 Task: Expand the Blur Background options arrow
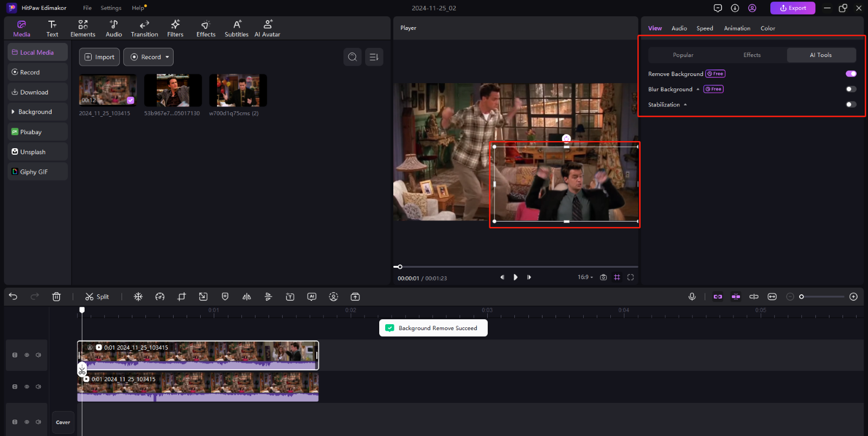pos(698,89)
